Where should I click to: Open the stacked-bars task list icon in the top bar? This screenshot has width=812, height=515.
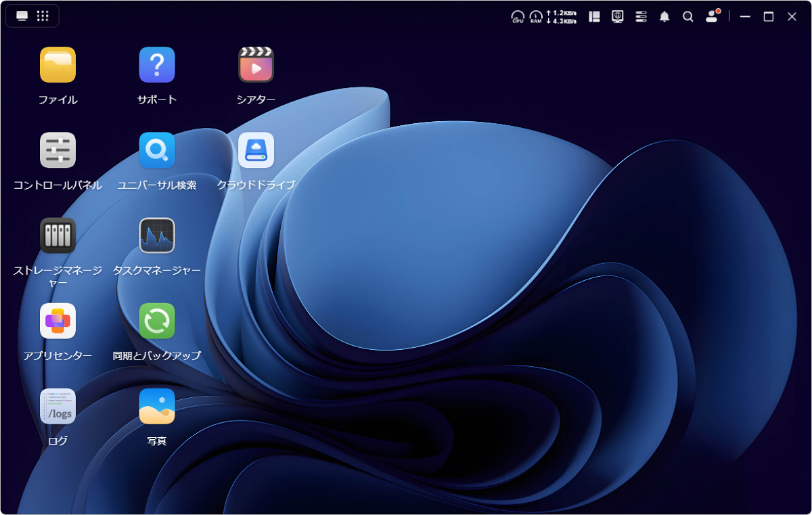[x=641, y=17]
